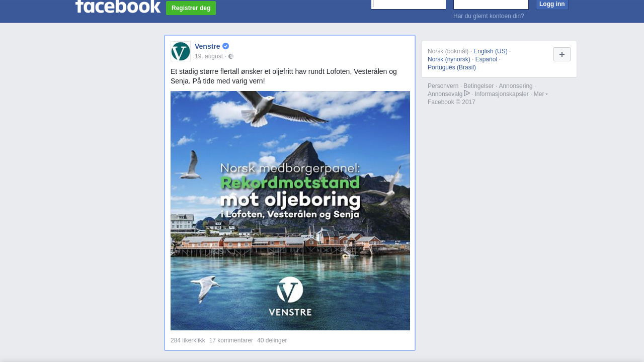Image resolution: width=644 pixels, height=362 pixels.
Task: Click the verified badge next to Venstre
Action: tap(225, 46)
